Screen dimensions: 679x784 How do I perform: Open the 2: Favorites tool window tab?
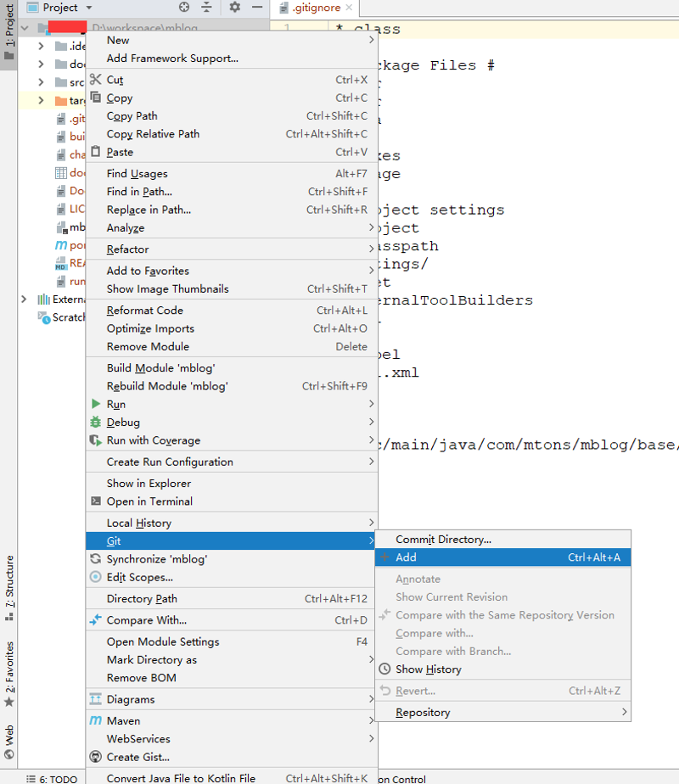tap(9, 674)
